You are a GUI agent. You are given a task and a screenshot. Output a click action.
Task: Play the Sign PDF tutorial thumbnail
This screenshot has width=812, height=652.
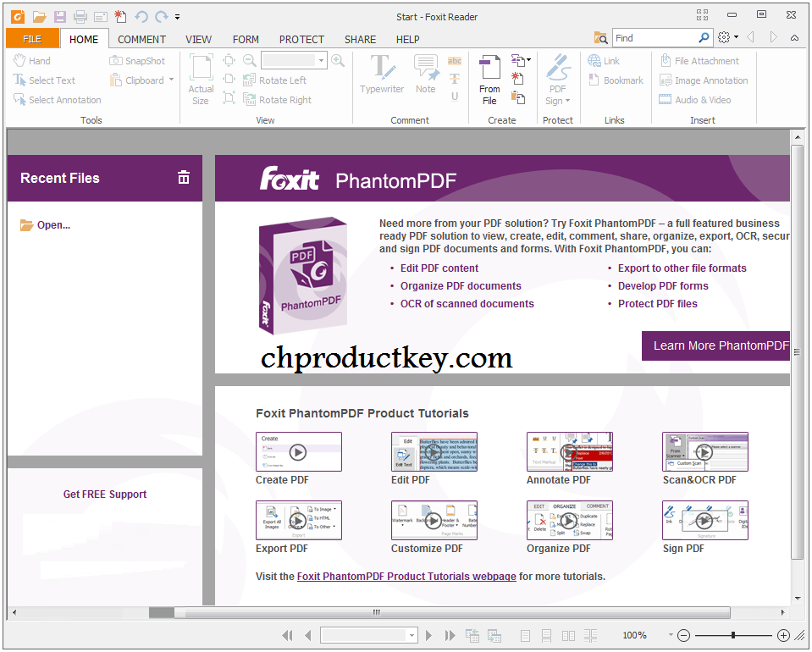click(x=704, y=520)
